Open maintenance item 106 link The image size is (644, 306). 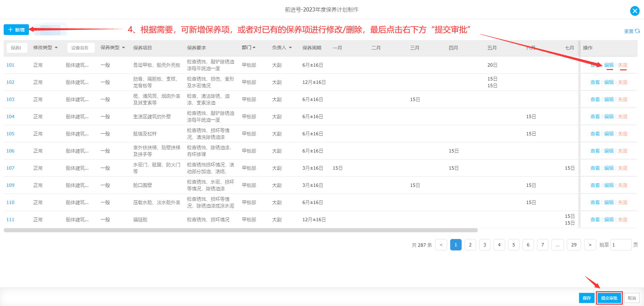click(10, 151)
